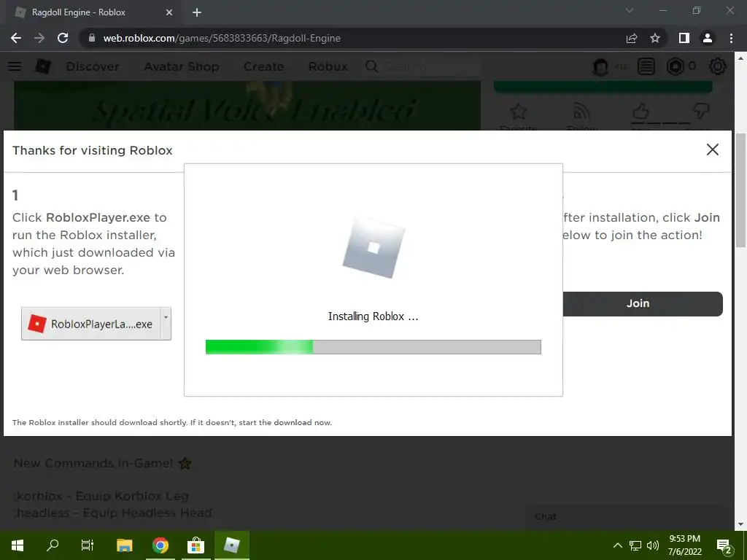Open the Chrome side panel
The height and width of the screenshot is (560, 747).
(x=684, y=38)
